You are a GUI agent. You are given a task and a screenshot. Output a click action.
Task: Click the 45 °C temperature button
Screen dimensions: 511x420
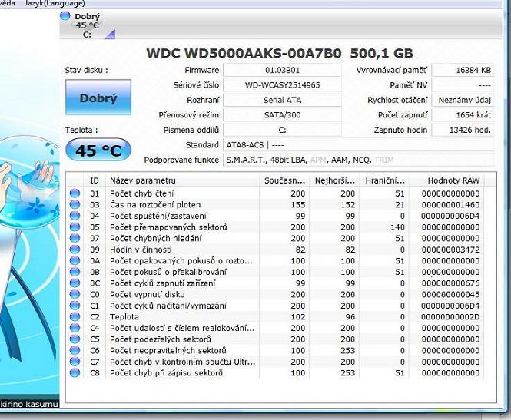(98, 150)
